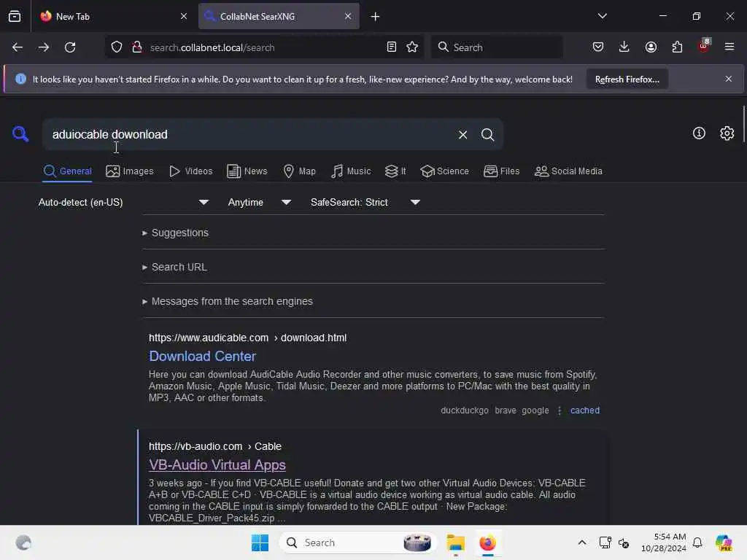Close the New Tab tab

pyautogui.click(x=184, y=16)
